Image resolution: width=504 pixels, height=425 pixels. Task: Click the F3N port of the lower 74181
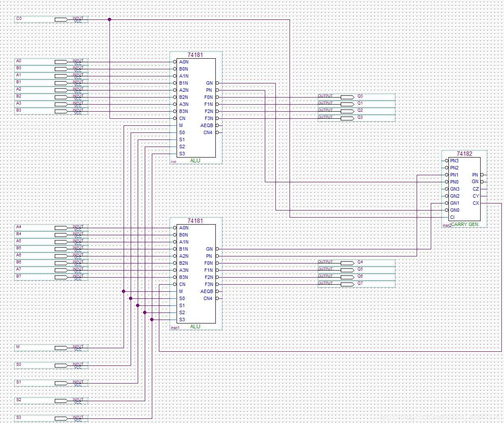point(209,284)
